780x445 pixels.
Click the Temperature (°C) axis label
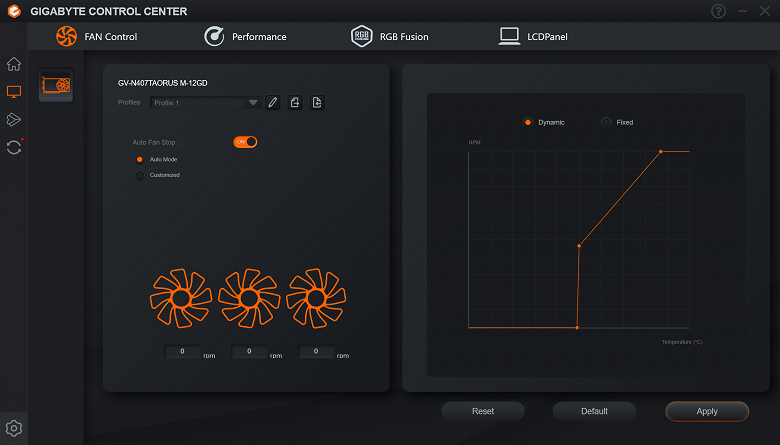point(682,342)
